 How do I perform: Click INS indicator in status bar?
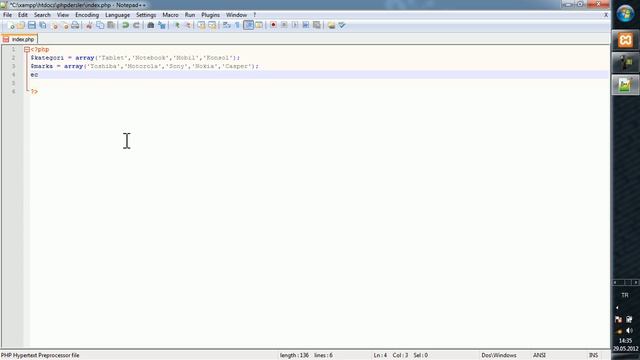point(593,355)
